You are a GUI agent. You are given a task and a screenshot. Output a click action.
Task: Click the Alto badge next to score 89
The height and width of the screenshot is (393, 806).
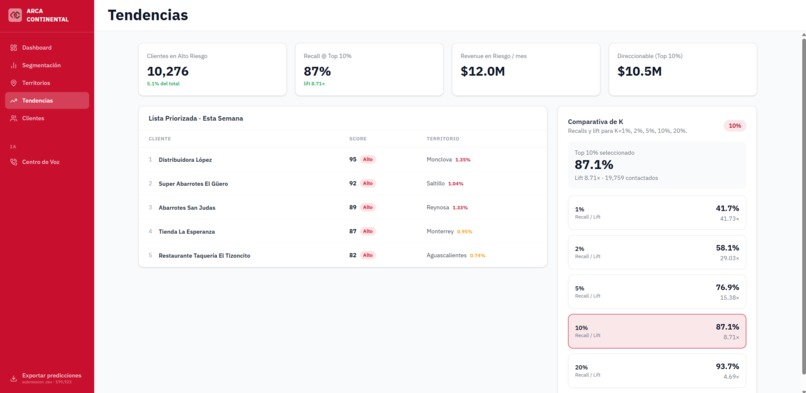pos(368,208)
